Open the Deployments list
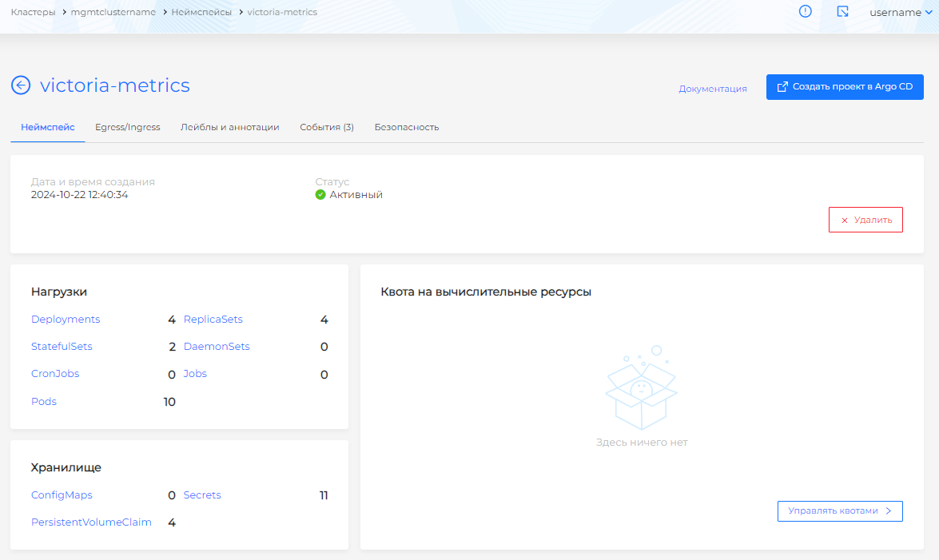This screenshot has width=939, height=560. (x=66, y=320)
